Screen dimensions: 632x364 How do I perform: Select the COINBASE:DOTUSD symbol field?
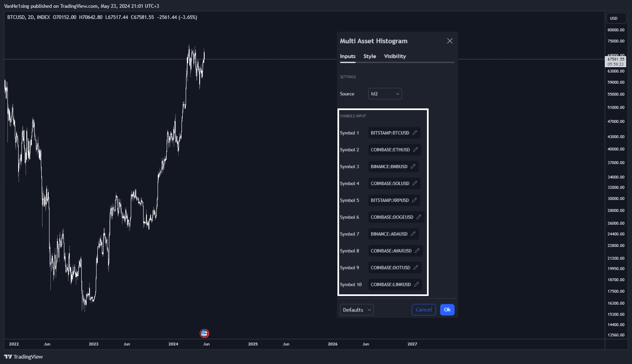pyautogui.click(x=395, y=268)
